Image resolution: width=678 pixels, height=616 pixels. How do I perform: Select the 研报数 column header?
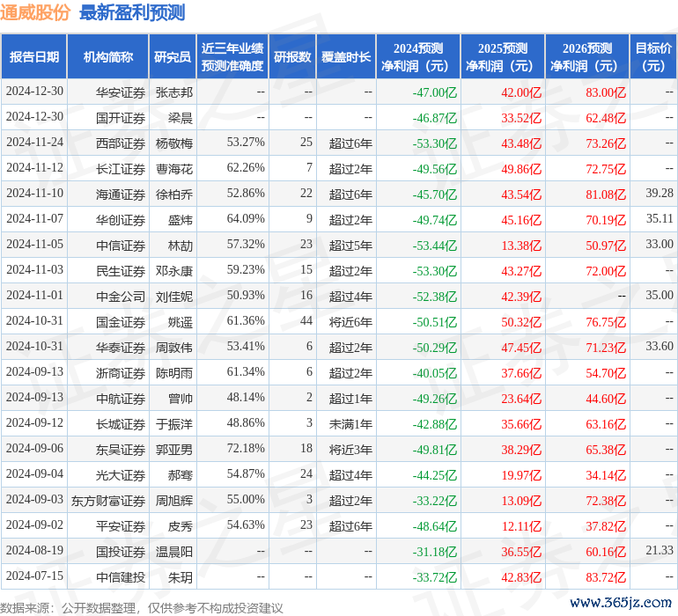click(x=292, y=56)
